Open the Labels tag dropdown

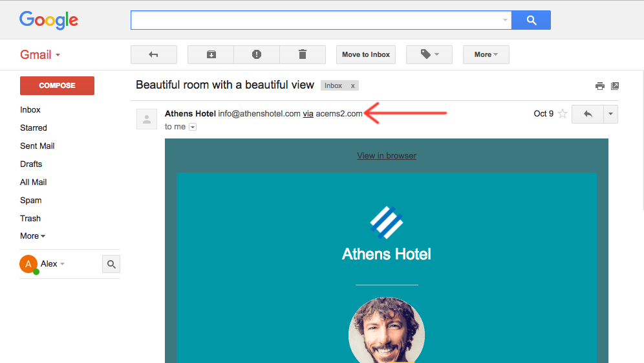coord(429,55)
